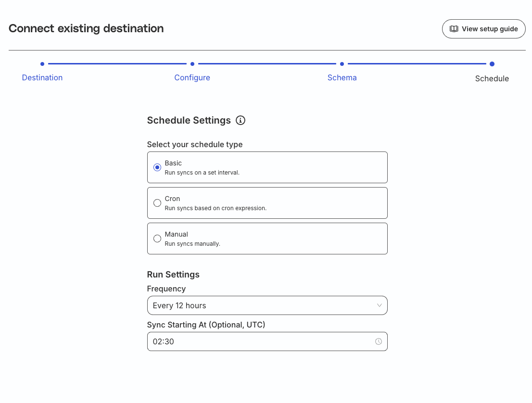Click 'Run syncs manually.' description

tap(192, 244)
